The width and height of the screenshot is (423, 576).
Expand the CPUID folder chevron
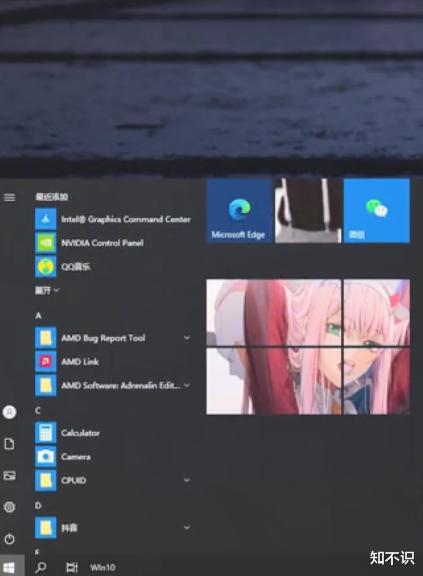coord(187,480)
